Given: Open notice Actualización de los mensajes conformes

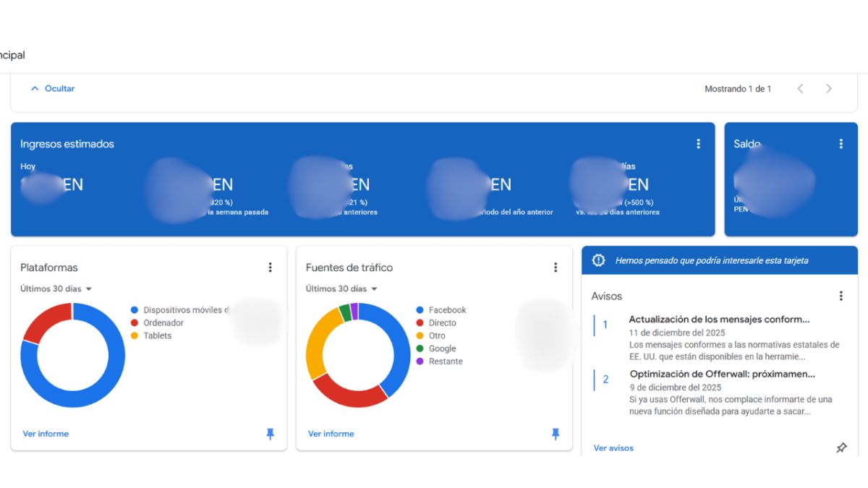Looking at the screenshot, I should (x=719, y=320).
